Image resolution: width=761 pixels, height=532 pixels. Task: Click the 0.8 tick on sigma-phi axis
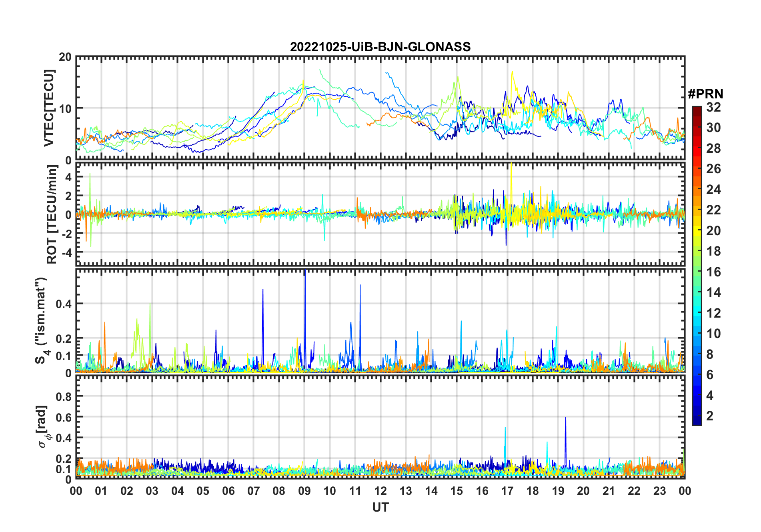tap(64, 396)
